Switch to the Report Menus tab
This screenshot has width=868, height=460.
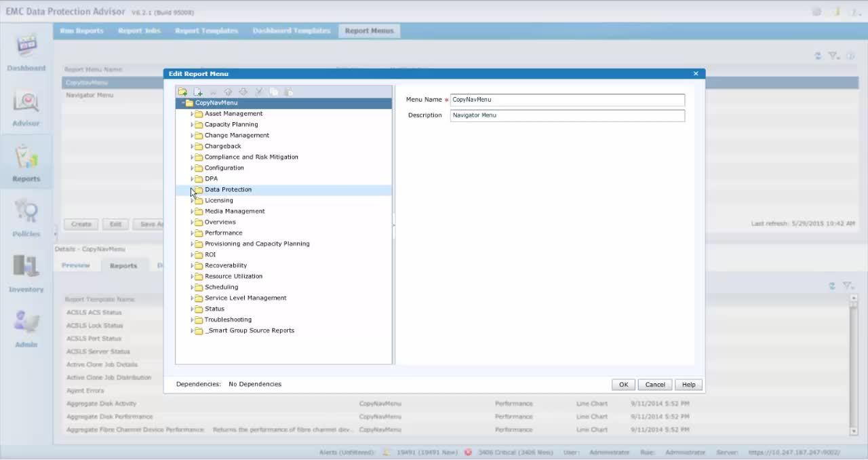coord(369,31)
